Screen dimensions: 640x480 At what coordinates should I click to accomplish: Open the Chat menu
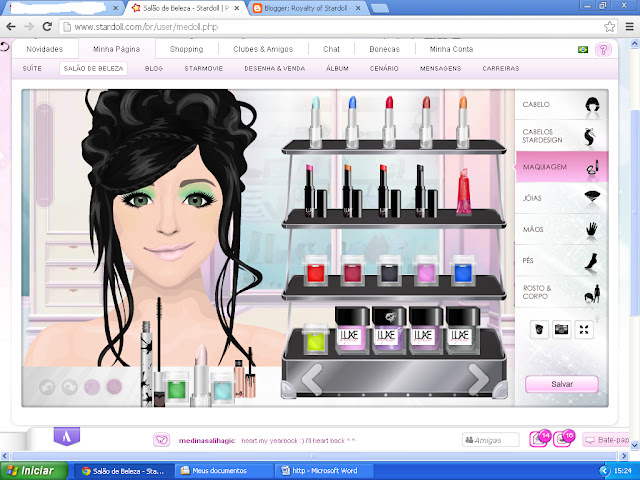331,49
